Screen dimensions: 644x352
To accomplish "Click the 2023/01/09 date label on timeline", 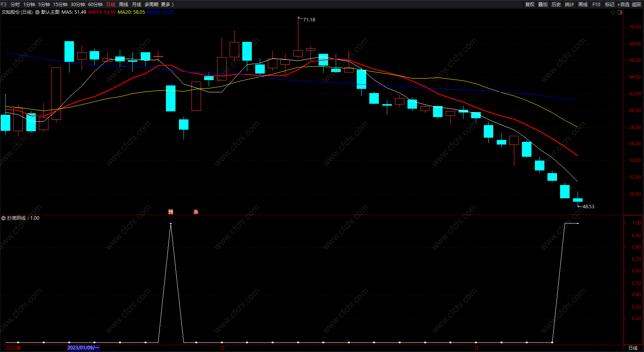I will point(83,348).
